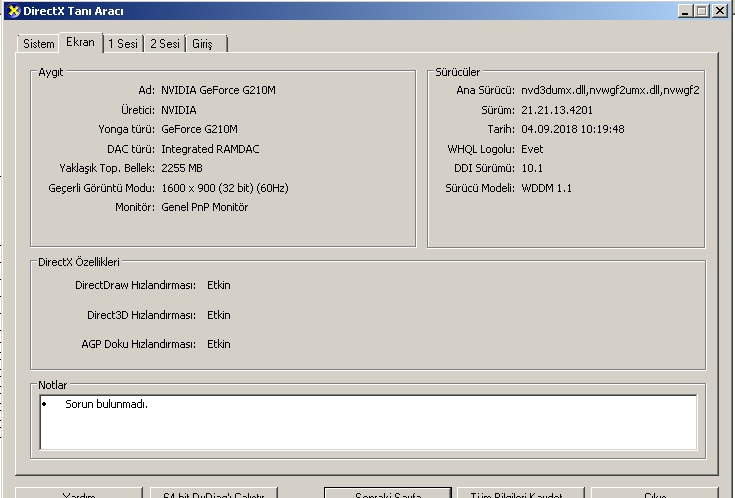Click the DirectX icon in the title bar
This screenshot has height=498, width=735.
(x=14, y=11)
